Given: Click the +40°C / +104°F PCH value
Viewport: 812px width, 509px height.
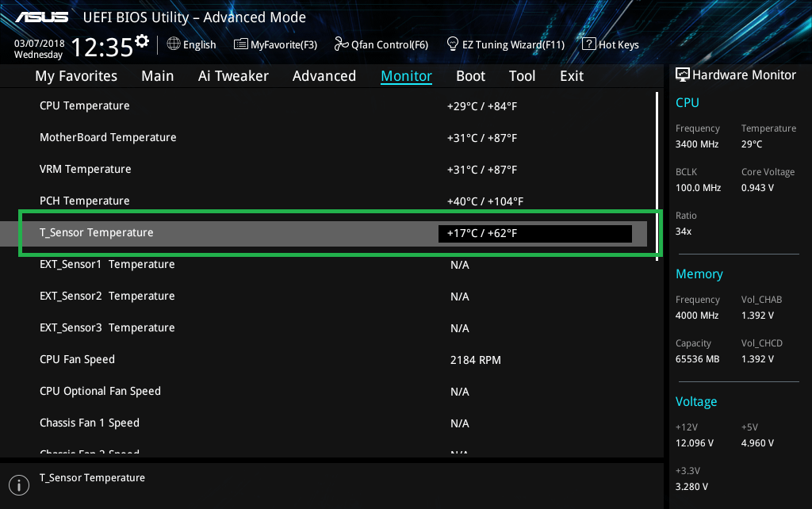Looking at the screenshot, I should click(485, 201).
